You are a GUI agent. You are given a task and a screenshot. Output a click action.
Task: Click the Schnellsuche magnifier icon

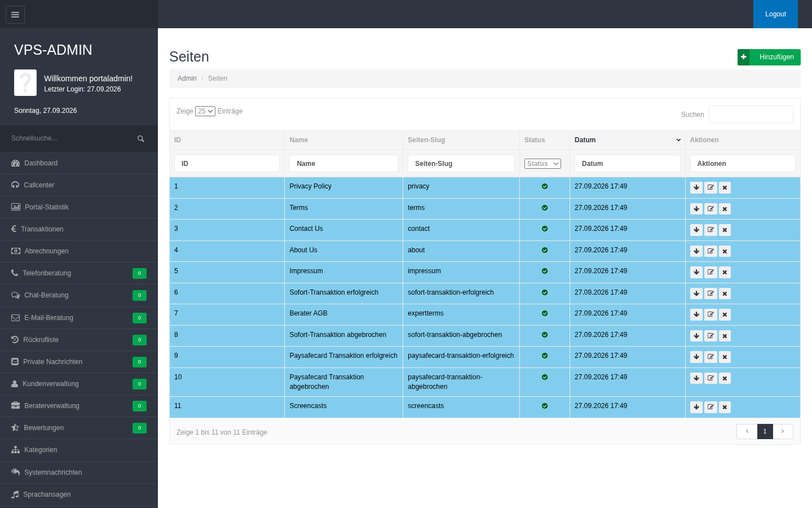(x=141, y=138)
